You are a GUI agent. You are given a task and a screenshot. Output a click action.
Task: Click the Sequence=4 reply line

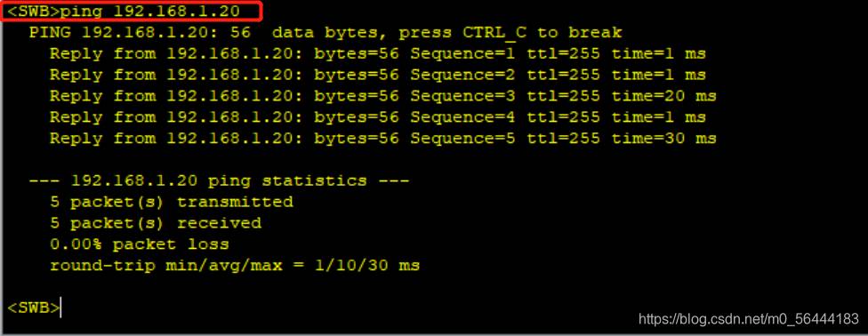tap(378, 116)
